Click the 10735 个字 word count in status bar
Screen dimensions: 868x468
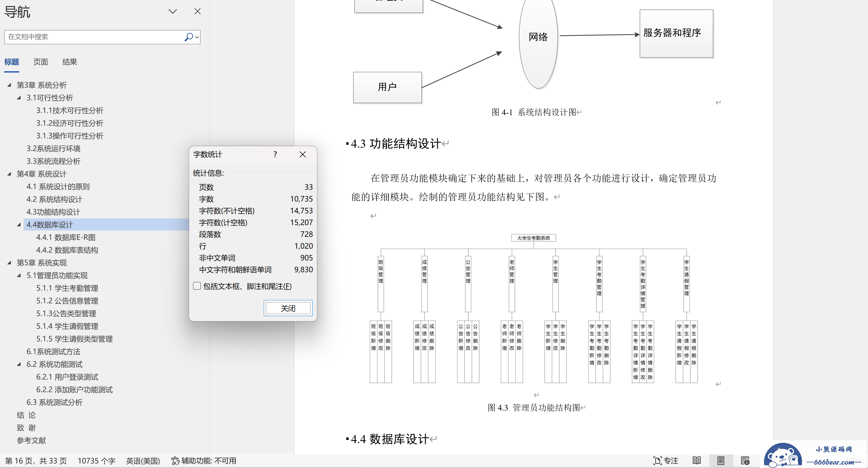(96, 460)
